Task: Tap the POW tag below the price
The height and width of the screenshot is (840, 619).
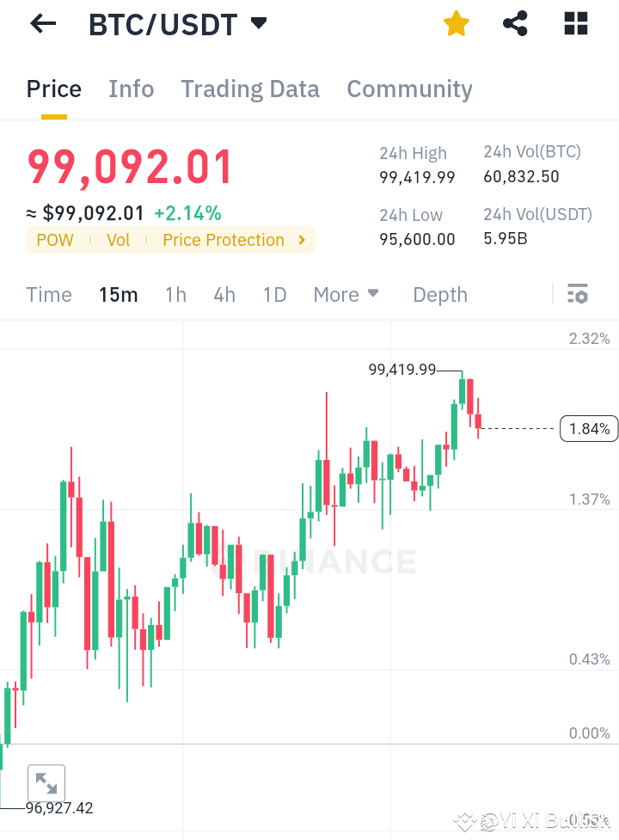Action: click(55, 240)
